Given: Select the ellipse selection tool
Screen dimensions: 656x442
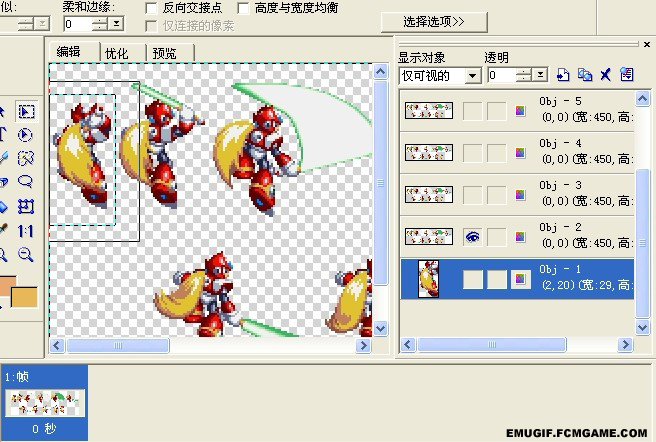Looking at the screenshot, I should pyautogui.click(x=25, y=135).
